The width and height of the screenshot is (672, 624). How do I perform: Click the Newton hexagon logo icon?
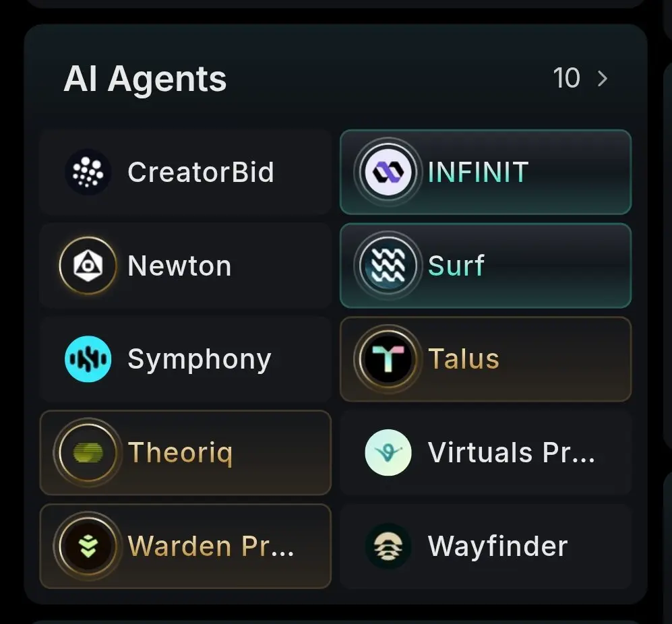(88, 266)
